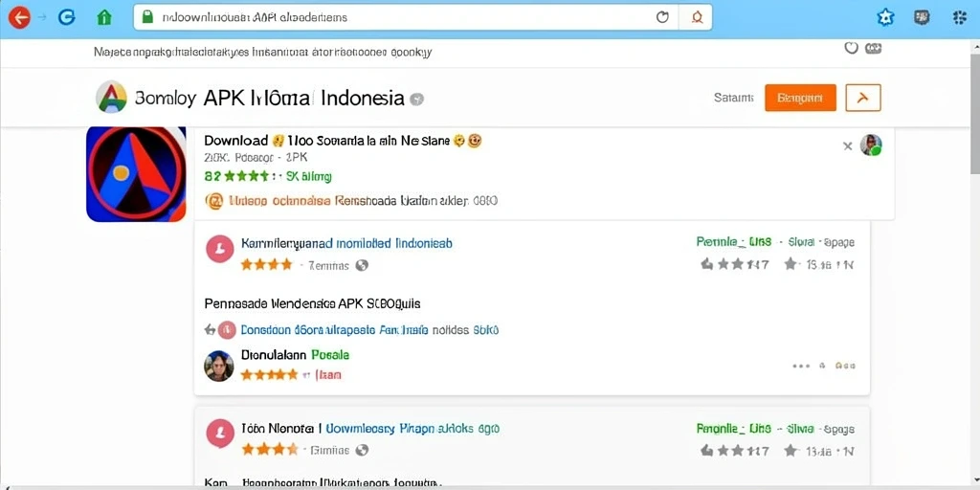Click the green padlock in address bar
The width and height of the screenshot is (980, 490).
click(147, 17)
